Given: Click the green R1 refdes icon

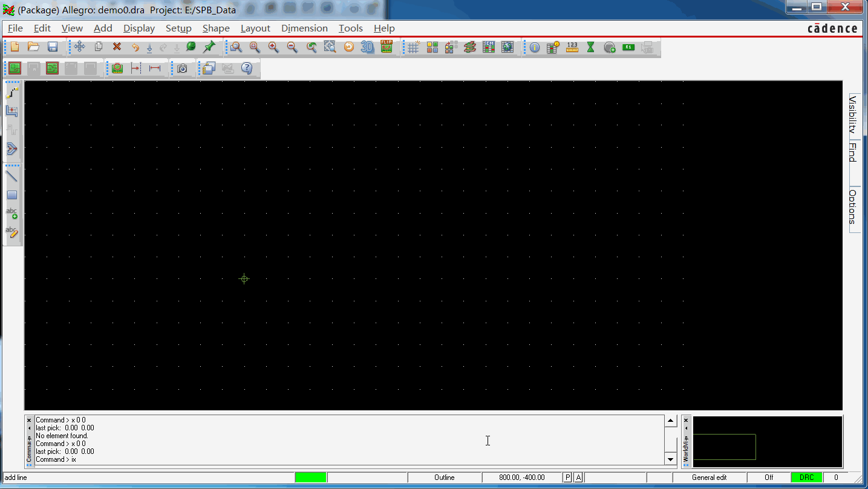Looking at the screenshot, I should coord(628,47).
